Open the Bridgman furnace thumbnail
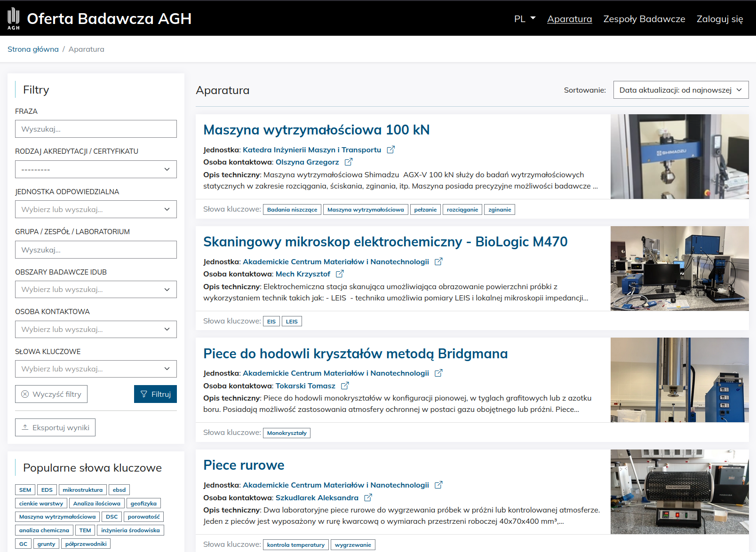 pyautogui.click(x=679, y=380)
